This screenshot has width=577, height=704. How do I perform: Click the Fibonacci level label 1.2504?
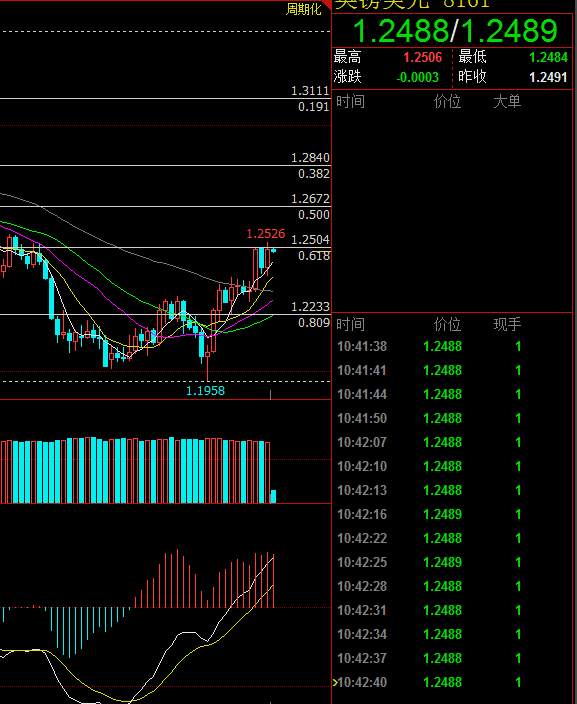pos(310,239)
